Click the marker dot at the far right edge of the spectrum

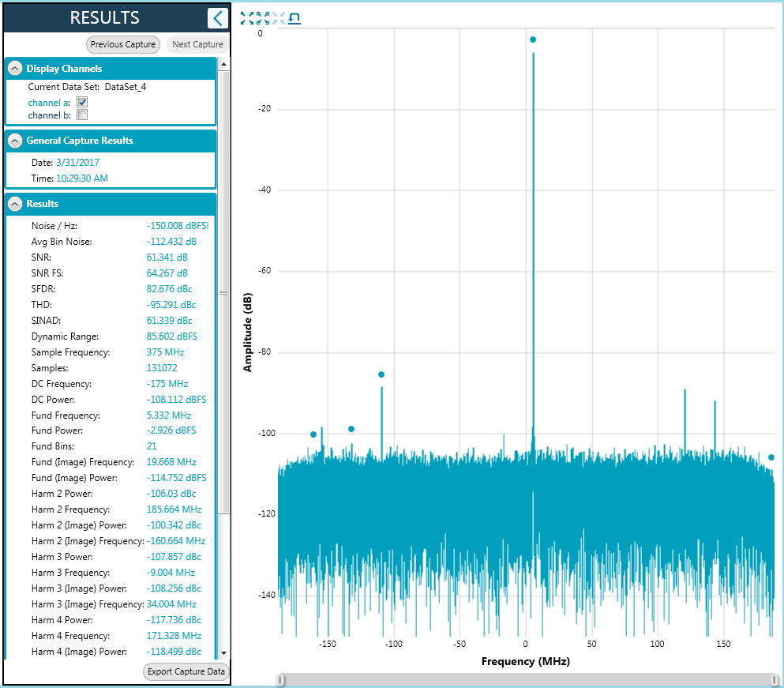pos(771,457)
